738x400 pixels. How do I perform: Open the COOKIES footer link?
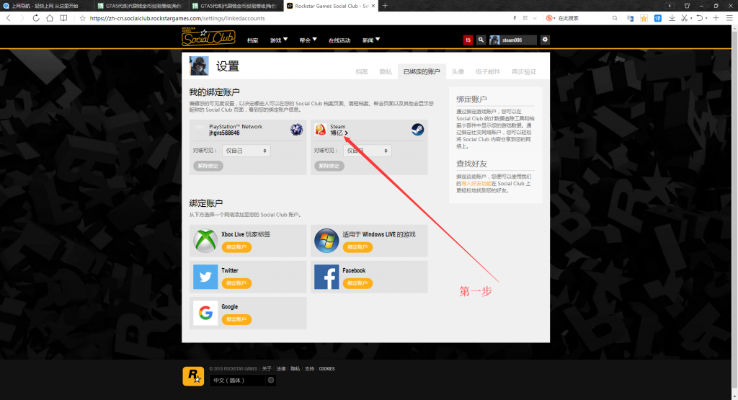click(327, 369)
